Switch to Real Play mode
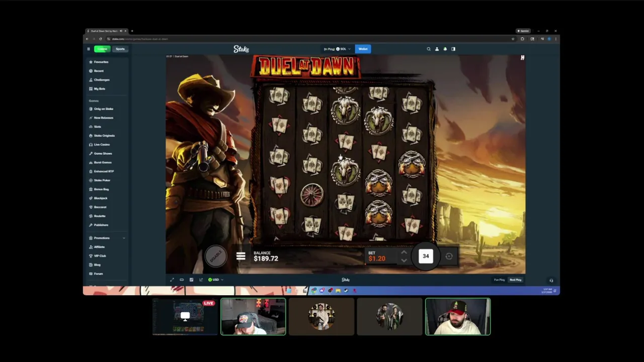644x362 pixels. coord(516,280)
